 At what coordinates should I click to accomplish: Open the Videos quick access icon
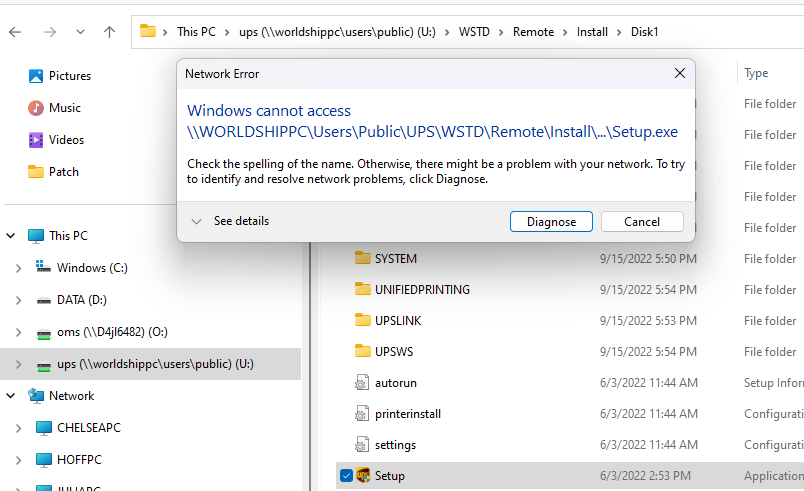[36, 140]
